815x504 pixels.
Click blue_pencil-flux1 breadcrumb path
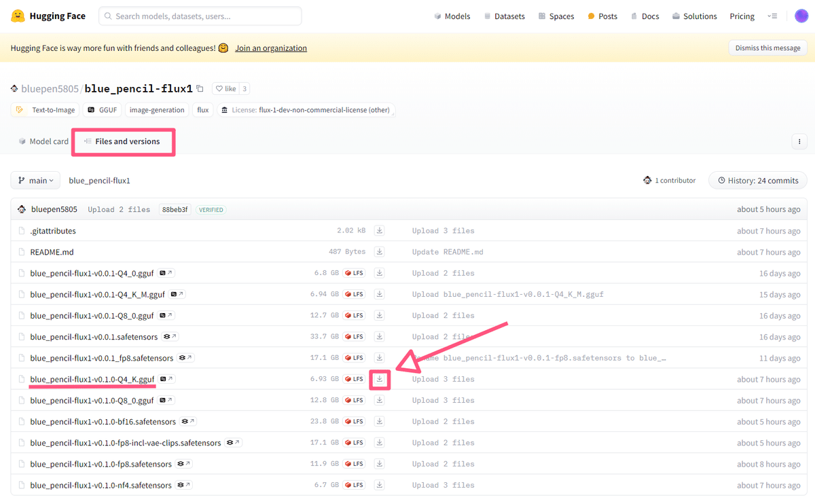click(99, 181)
